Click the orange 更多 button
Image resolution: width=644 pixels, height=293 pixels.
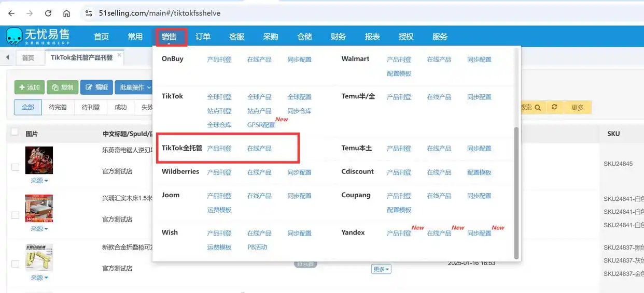pos(577,107)
